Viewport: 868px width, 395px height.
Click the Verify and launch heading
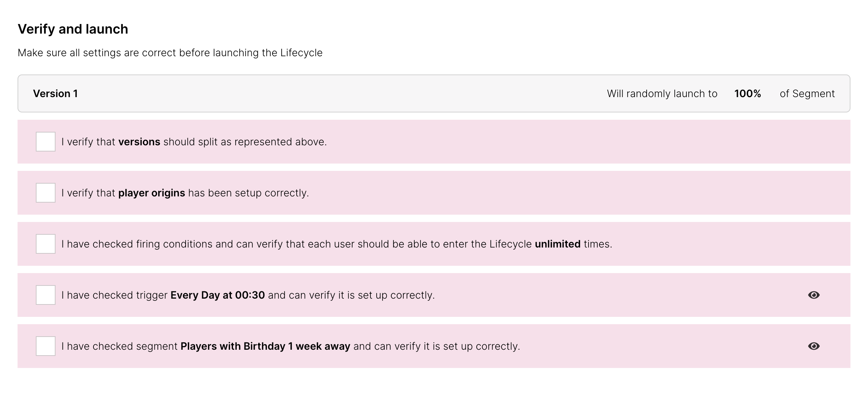(73, 29)
